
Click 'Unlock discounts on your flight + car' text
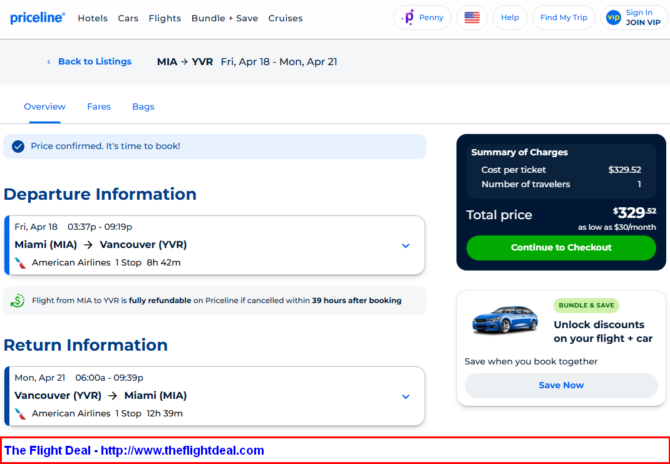coord(603,332)
